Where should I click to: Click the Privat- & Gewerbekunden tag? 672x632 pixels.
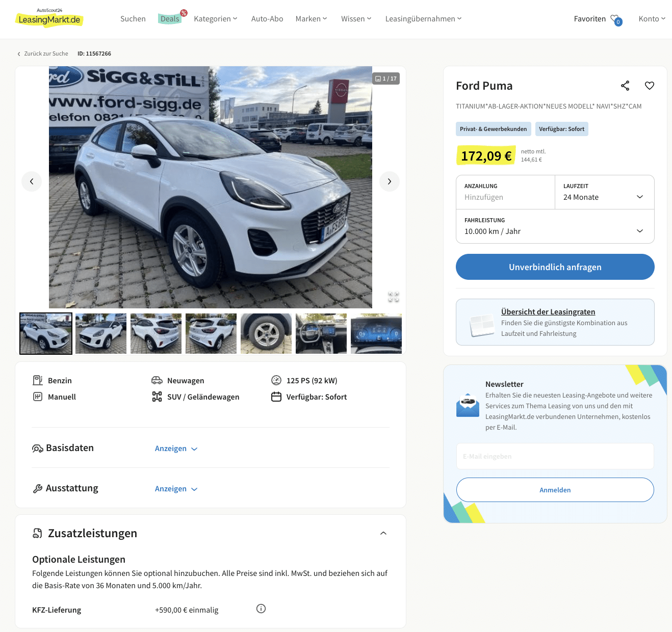pyautogui.click(x=493, y=129)
